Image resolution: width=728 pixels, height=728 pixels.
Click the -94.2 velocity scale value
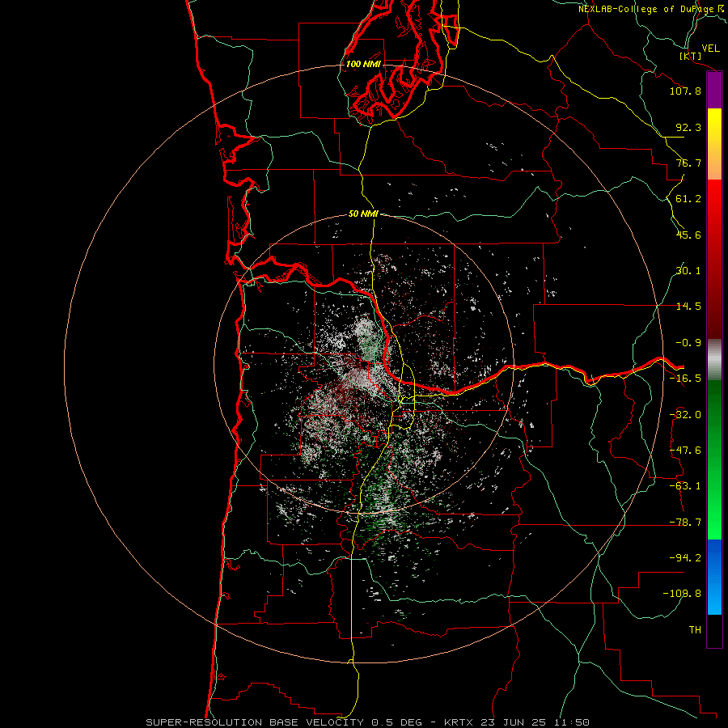click(x=685, y=558)
